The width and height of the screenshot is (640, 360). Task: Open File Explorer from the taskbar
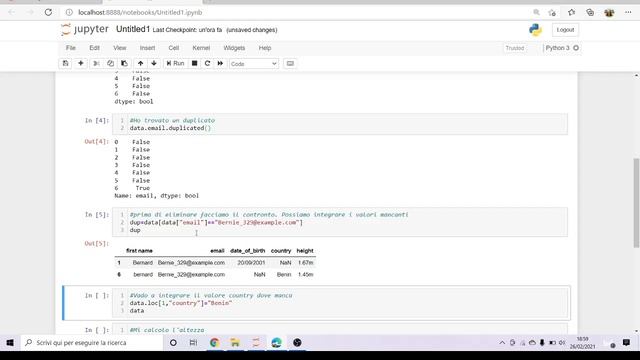point(235,343)
